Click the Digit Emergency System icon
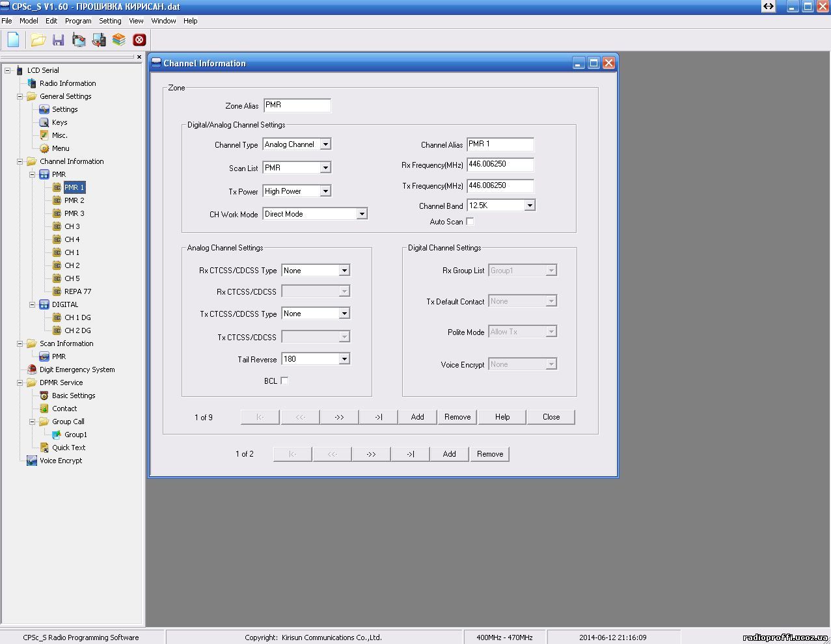 pos(31,369)
